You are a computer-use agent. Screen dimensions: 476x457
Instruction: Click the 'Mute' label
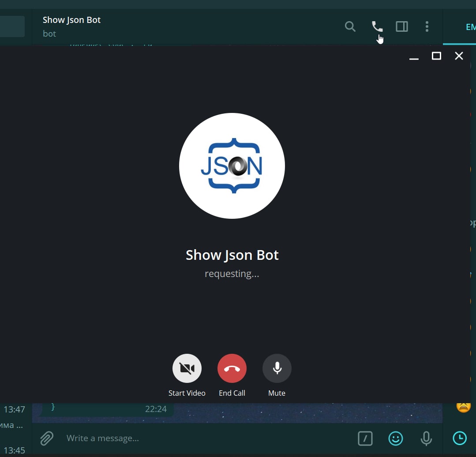point(277,393)
